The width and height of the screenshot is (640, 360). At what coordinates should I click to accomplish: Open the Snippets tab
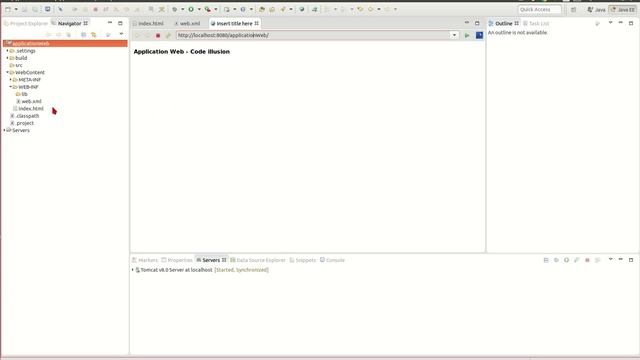point(302,260)
